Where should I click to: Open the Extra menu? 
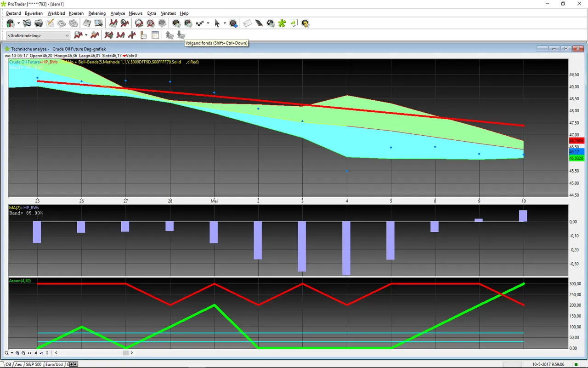[x=152, y=13]
